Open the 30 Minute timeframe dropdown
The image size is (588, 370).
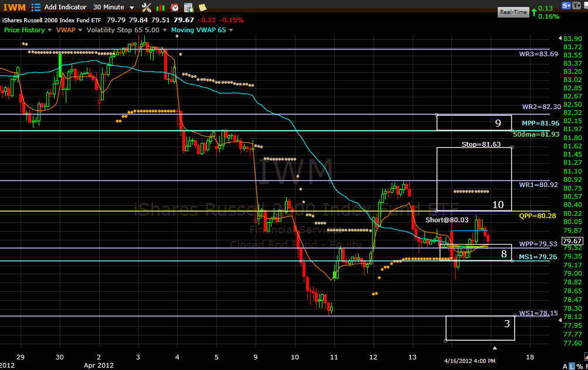(x=114, y=7)
